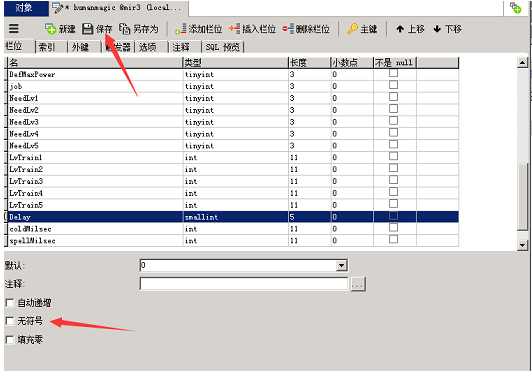Enable the 自动递增 checkbox
The image size is (532, 377).
[10, 303]
